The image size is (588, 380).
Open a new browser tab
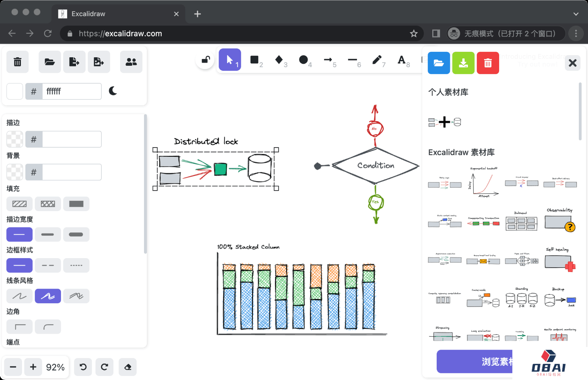(x=198, y=14)
